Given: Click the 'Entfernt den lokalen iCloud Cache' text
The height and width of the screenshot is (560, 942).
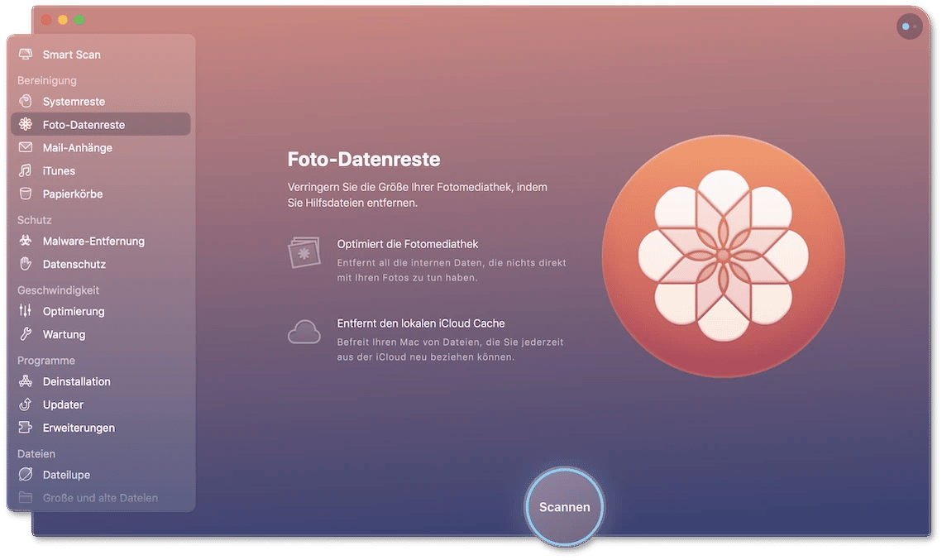Looking at the screenshot, I should coord(420,323).
